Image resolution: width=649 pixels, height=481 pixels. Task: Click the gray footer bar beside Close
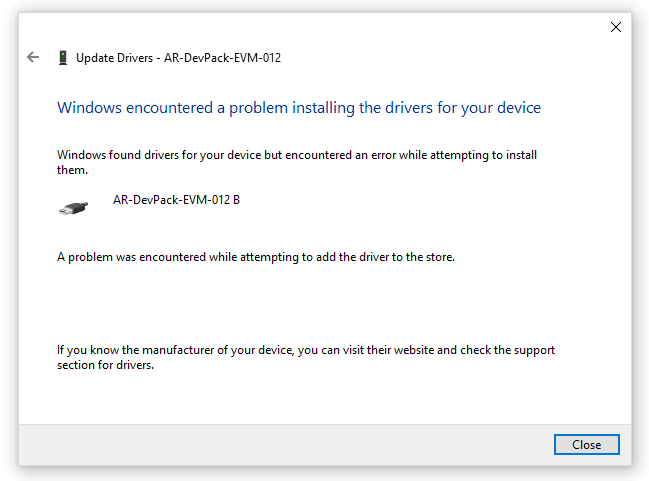[286, 445]
